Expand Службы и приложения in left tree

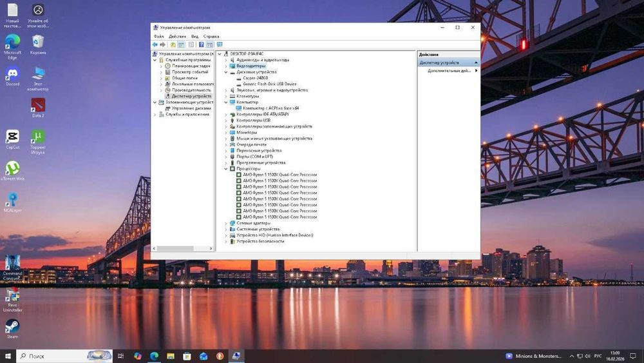tap(155, 115)
